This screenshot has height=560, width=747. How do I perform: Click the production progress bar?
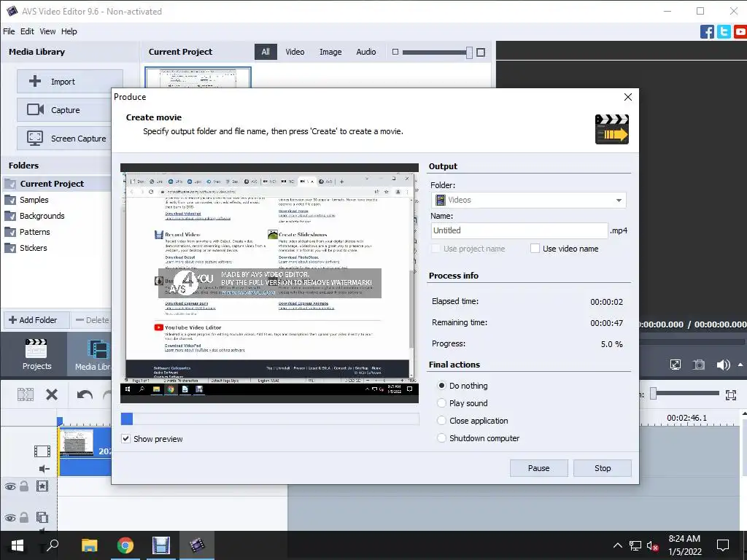coord(270,419)
